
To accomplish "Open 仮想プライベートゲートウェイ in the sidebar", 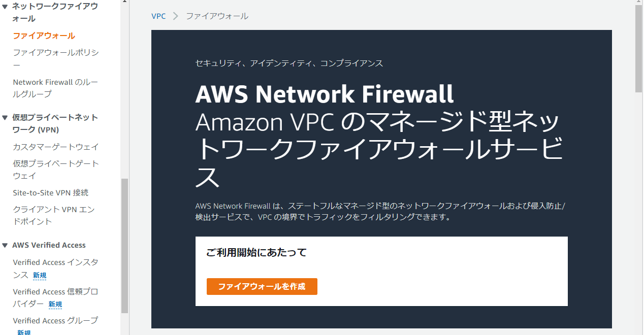I will (x=56, y=170).
